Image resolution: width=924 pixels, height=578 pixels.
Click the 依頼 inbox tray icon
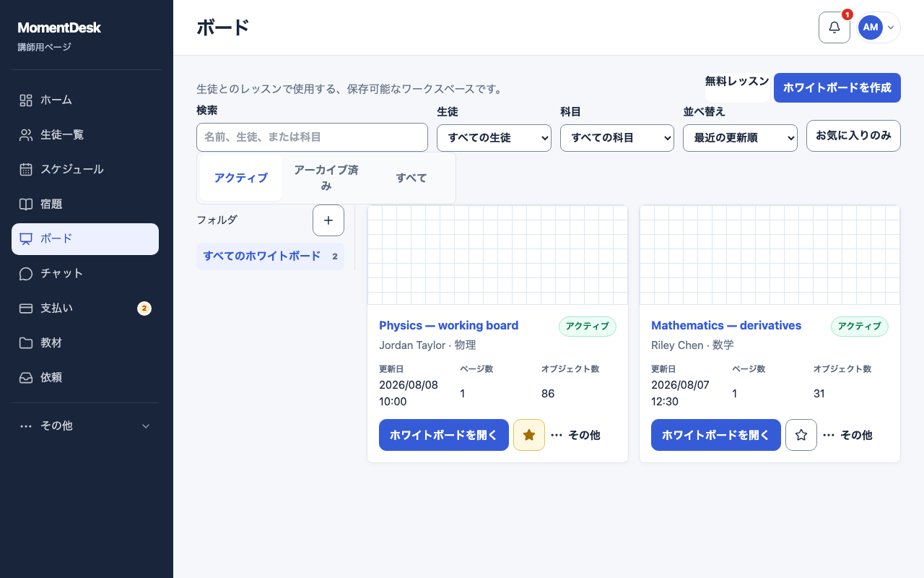tap(26, 378)
